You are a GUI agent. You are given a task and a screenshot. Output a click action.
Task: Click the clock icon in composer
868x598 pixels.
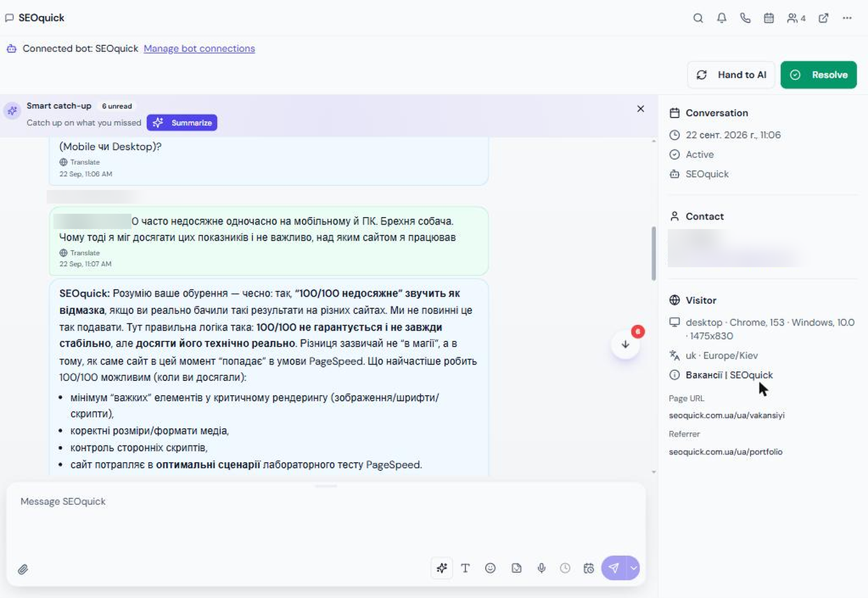pos(565,568)
